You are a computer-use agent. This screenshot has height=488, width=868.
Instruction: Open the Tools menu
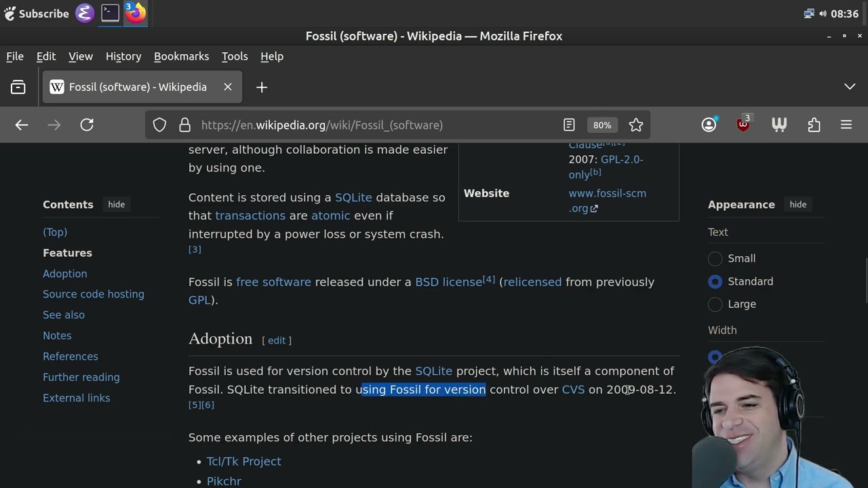(235, 56)
